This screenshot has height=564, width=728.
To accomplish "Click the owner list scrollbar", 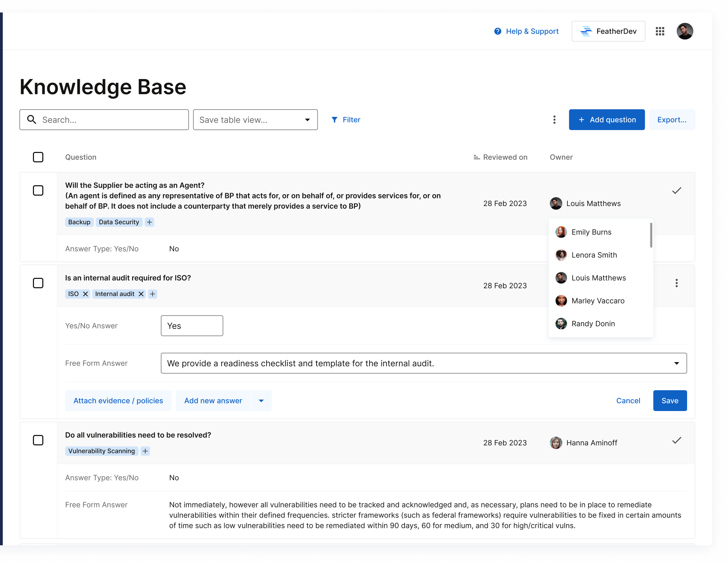I will [x=651, y=235].
